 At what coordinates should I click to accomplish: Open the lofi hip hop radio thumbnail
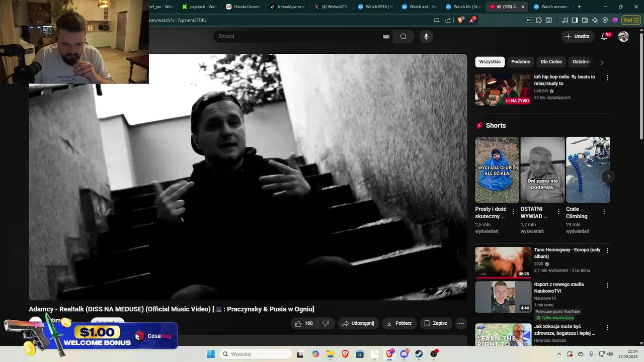tap(503, 89)
